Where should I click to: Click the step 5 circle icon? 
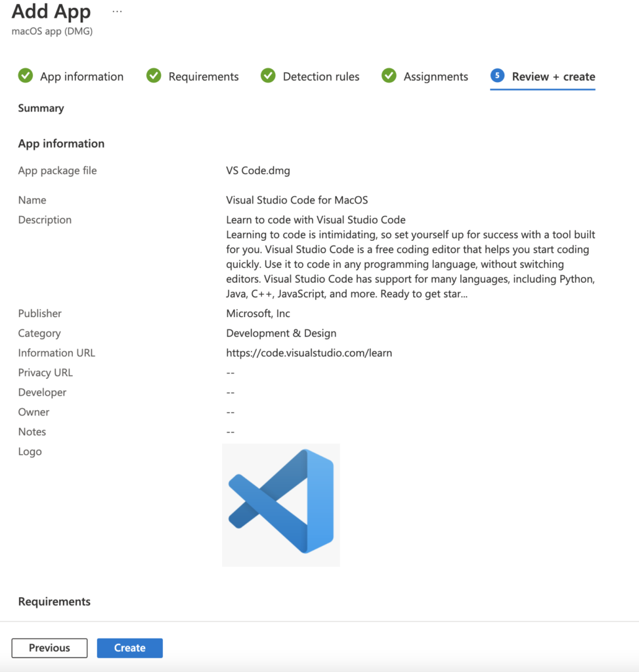(x=497, y=76)
